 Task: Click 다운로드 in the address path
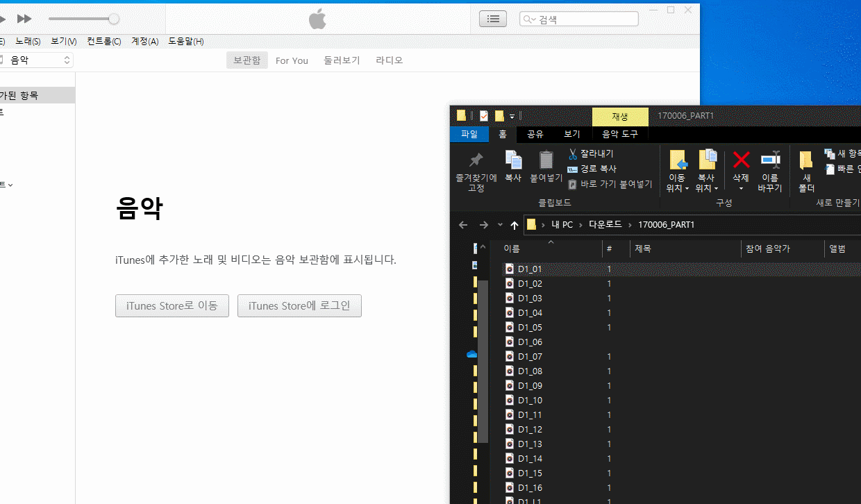click(x=605, y=225)
